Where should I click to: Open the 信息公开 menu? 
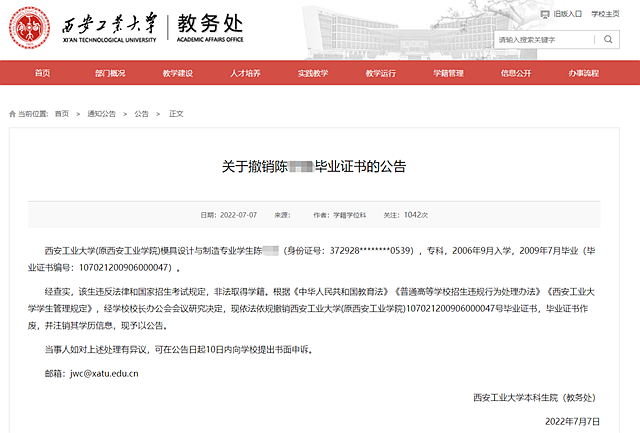[x=516, y=73]
